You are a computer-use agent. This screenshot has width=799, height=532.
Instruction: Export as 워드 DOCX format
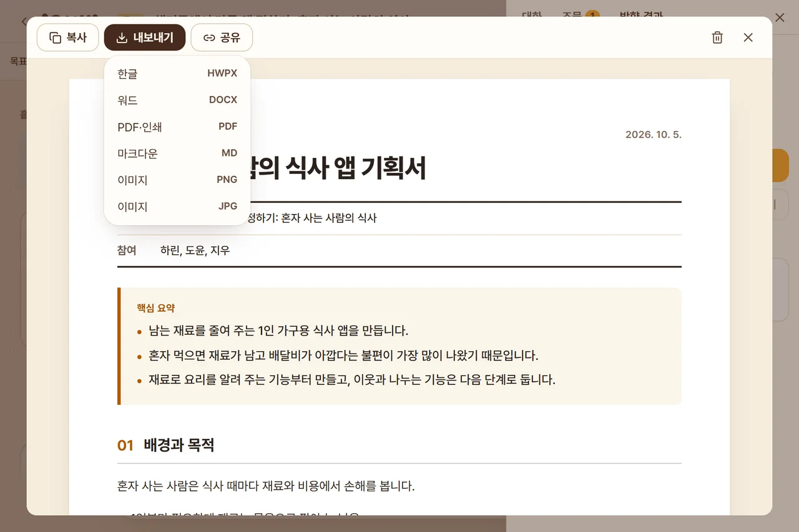point(177,100)
